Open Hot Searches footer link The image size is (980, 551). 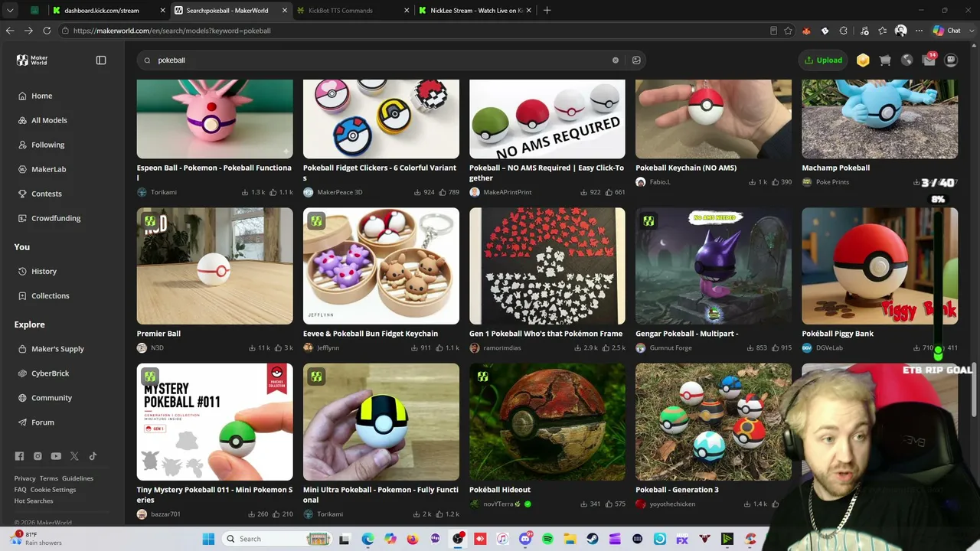(34, 500)
